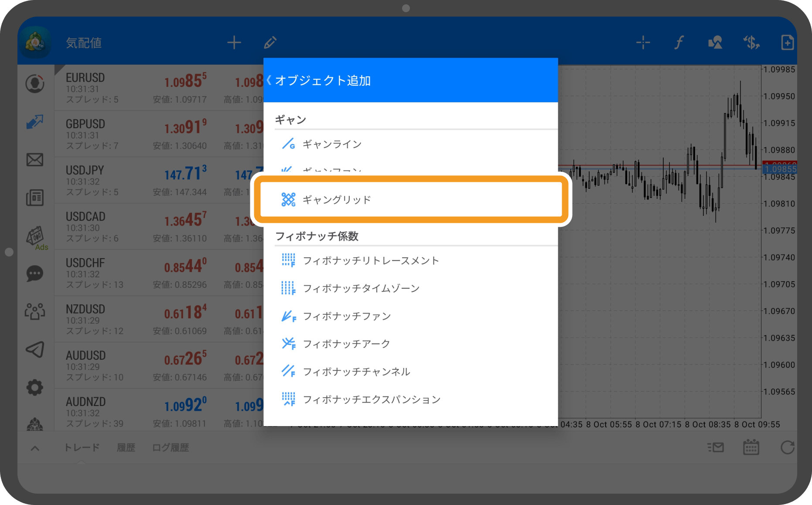Select the USDCAD quote row
The image size is (812, 505).
pos(159,227)
